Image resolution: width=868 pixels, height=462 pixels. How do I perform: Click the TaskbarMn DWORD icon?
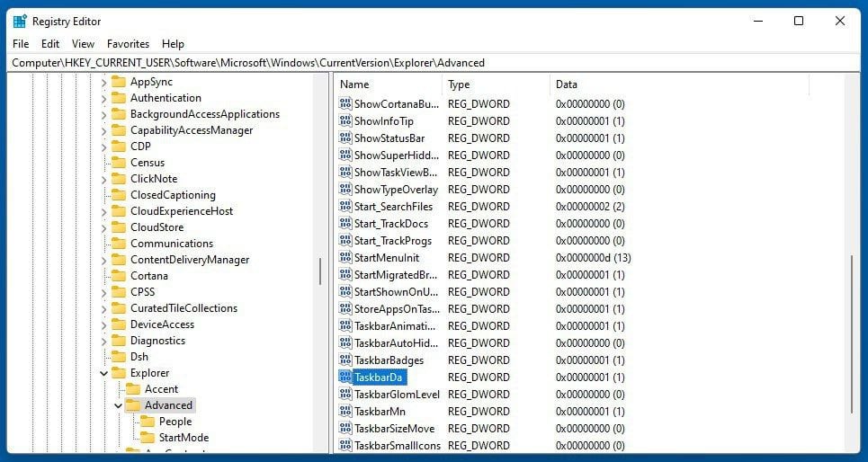click(x=345, y=411)
